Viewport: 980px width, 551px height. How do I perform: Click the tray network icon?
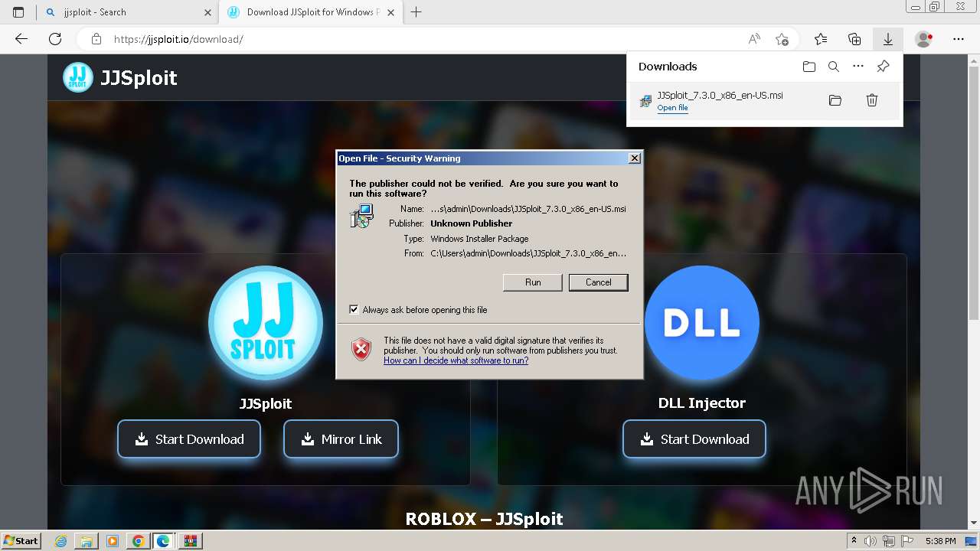[890, 541]
